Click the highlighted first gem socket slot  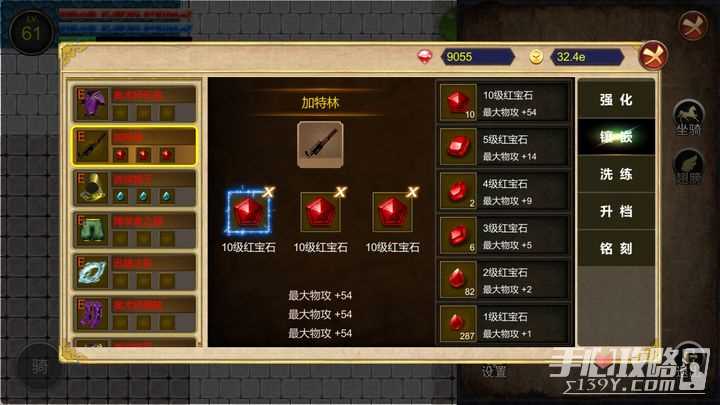tap(248, 212)
